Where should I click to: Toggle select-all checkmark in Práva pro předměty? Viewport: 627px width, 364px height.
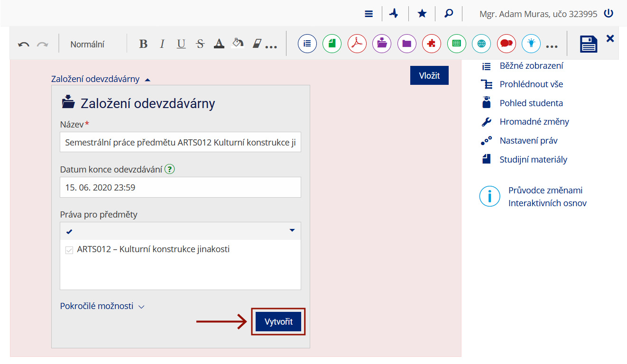click(70, 231)
